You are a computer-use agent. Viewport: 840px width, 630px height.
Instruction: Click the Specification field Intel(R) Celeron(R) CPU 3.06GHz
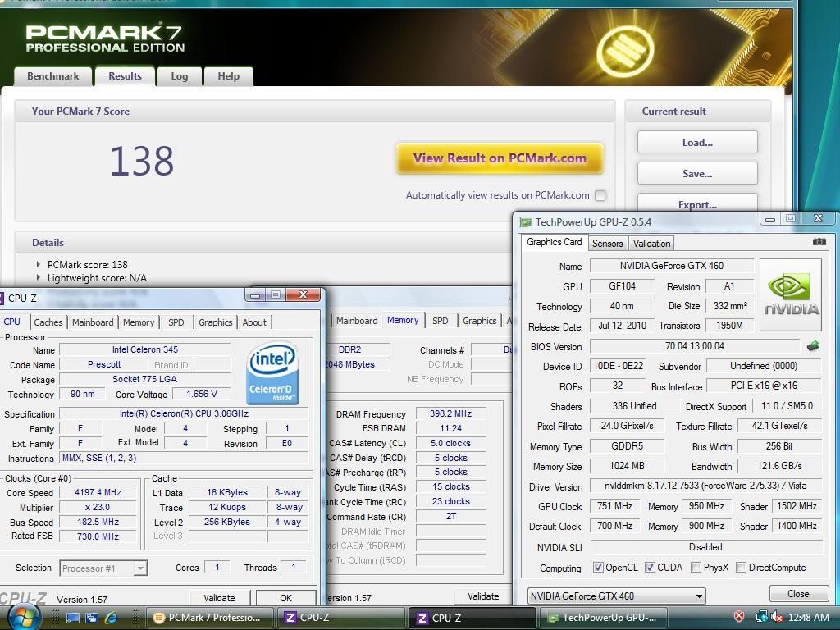click(x=184, y=413)
